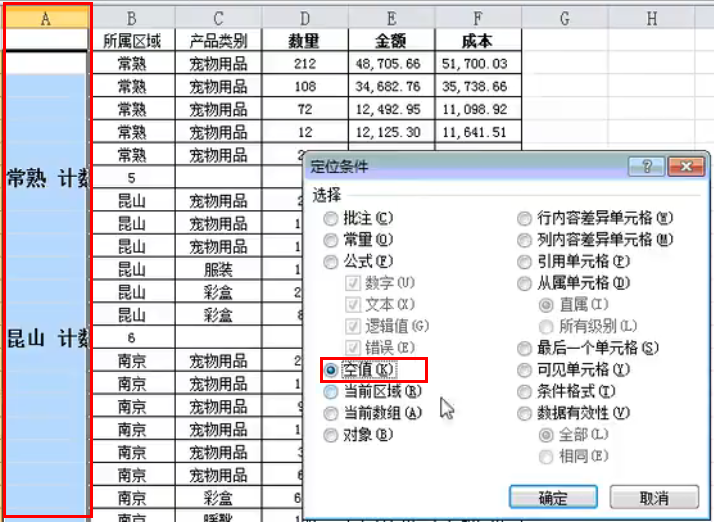This screenshot has height=522, width=714.
Task: Select the 常量 radio option
Action: pyautogui.click(x=331, y=240)
